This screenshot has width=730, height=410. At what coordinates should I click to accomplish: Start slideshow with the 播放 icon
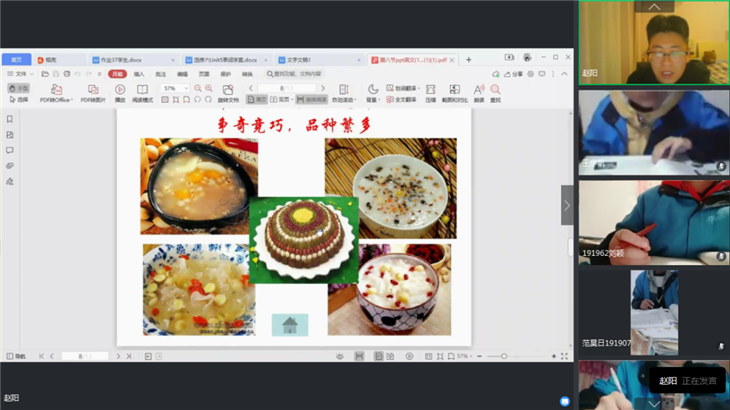click(x=120, y=90)
